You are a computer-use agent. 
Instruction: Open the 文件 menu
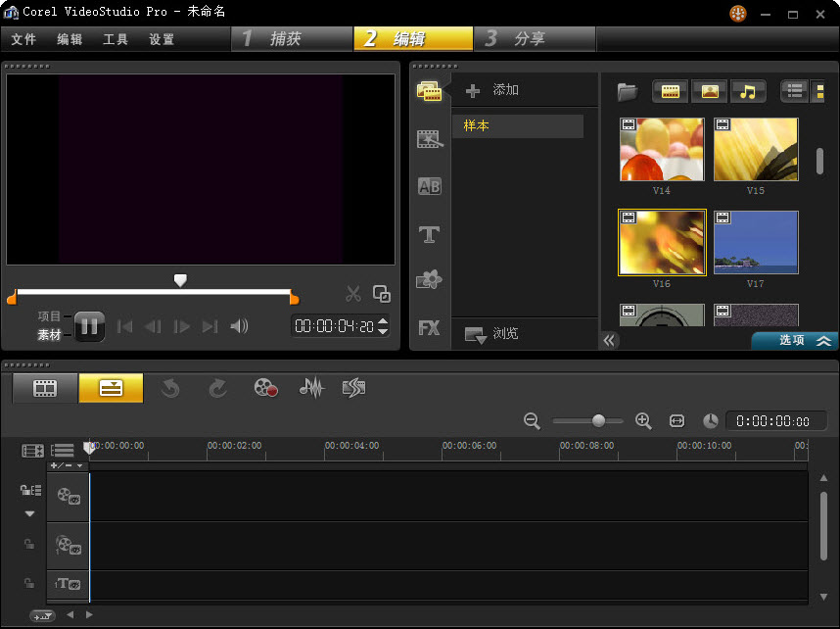(23, 39)
